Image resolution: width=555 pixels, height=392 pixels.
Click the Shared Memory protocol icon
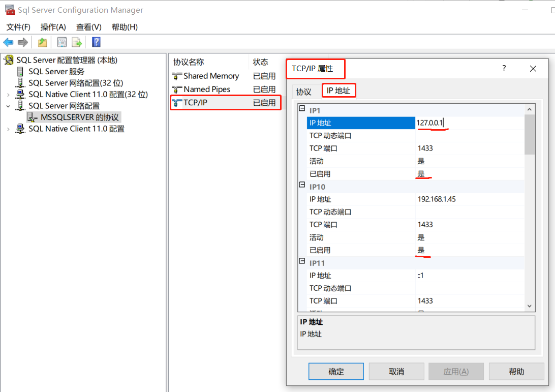(176, 76)
